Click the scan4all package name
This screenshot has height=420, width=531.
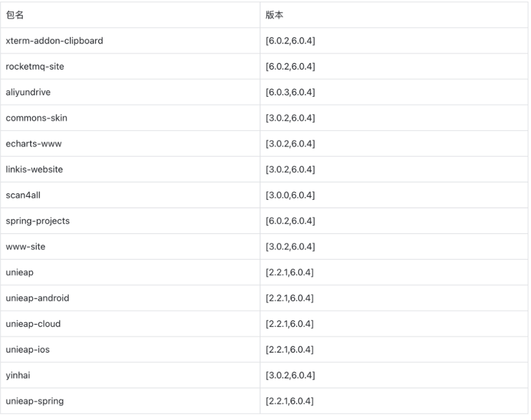pyautogui.click(x=23, y=195)
